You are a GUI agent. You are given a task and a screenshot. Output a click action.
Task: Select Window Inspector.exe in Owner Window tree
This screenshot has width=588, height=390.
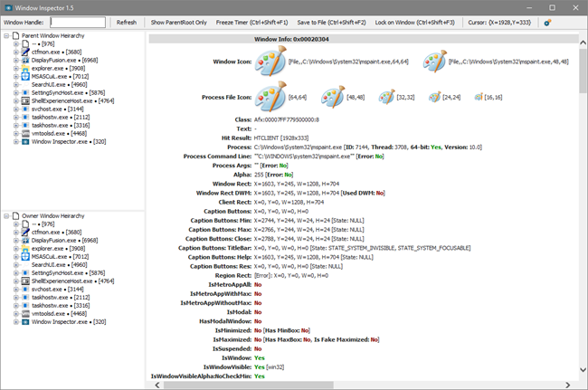point(68,321)
